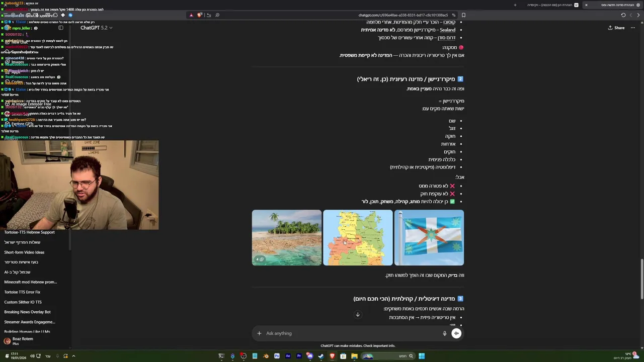
Task: Click the scroll-to-bottom arrow button
Action: (x=358, y=315)
